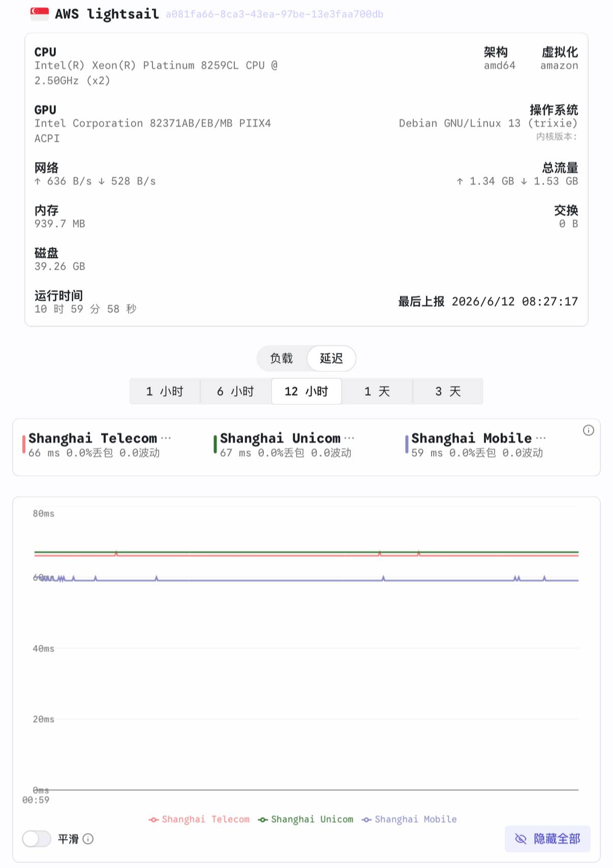
Task: Select the 1 小时 time range
Action: (x=165, y=392)
